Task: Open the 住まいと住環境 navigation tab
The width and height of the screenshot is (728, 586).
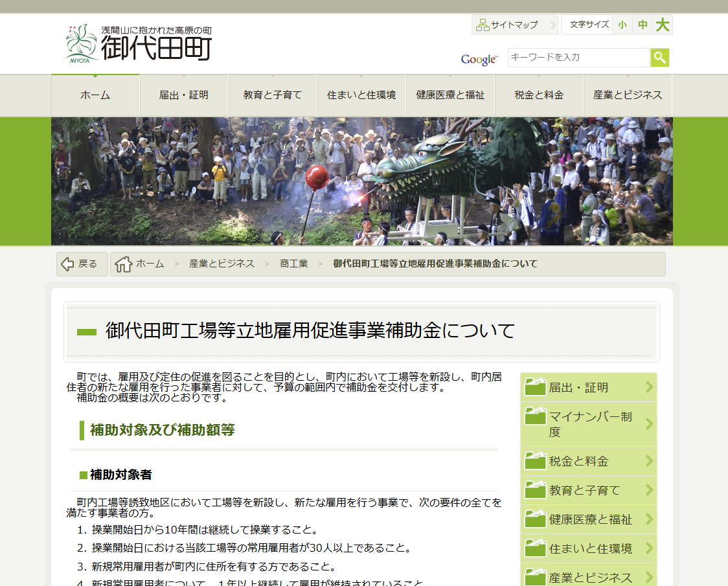Action: 361,95
